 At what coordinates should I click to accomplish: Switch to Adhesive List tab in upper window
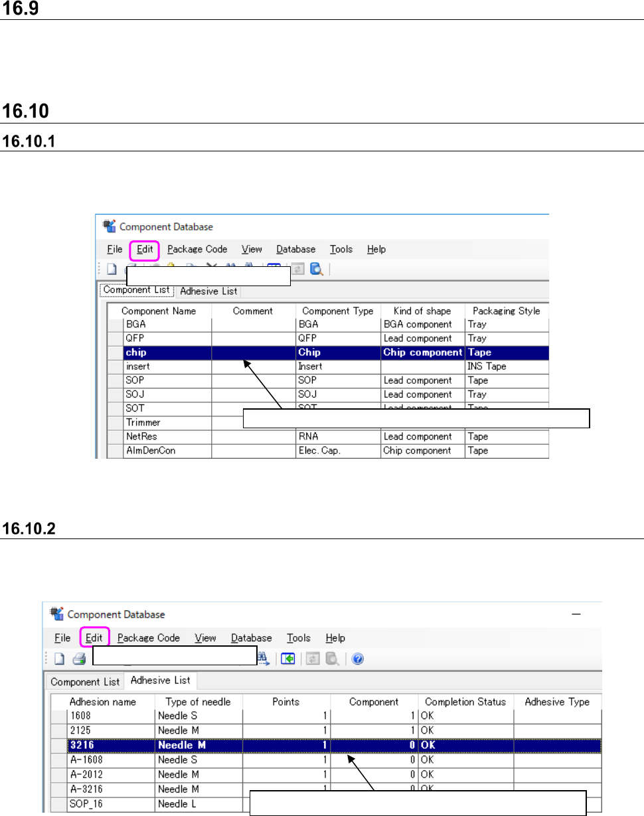point(208,291)
